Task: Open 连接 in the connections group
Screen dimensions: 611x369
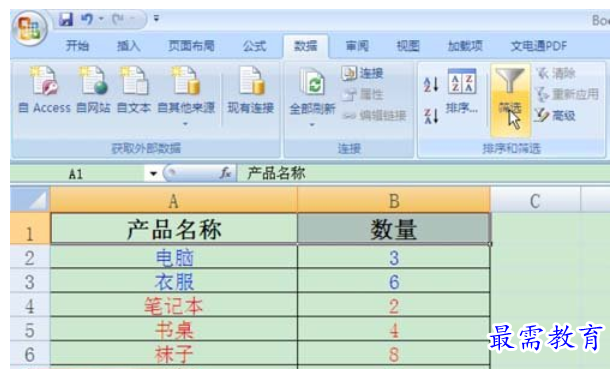Action: click(363, 73)
